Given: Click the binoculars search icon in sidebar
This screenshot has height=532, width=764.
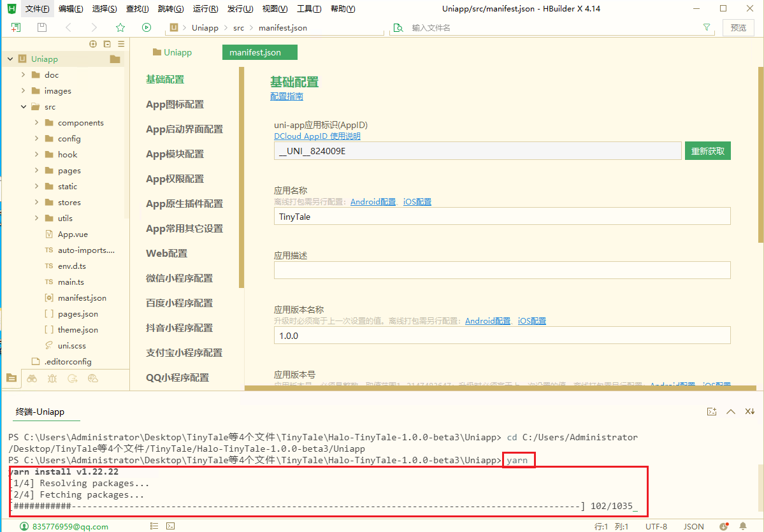Looking at the screenshot, I should coord(32,378).
